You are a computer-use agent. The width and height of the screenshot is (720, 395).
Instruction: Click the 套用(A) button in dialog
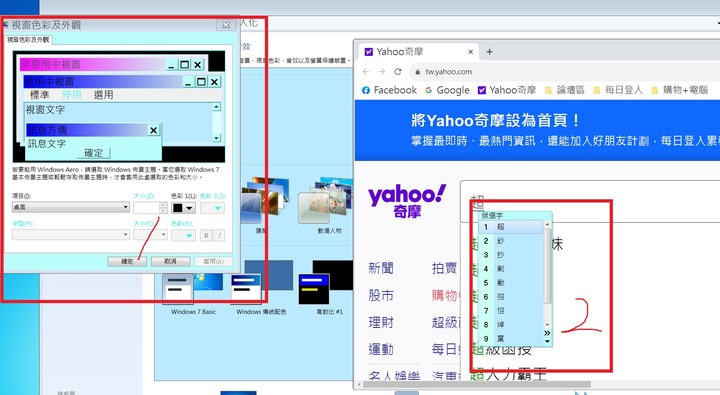pos(214,261)
